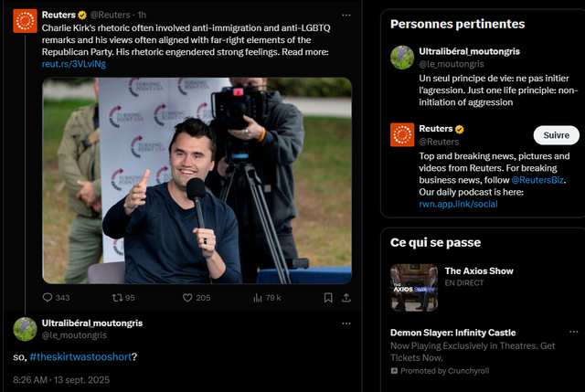Open more options menu on Reuters tweet

[x=346, y=15]
